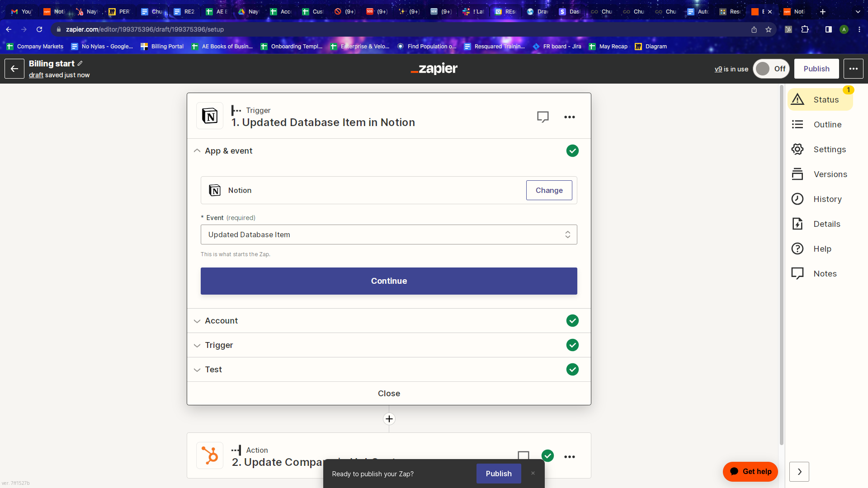
Task: Reload the page with browser refresh icon
Action: pos(39,29)
